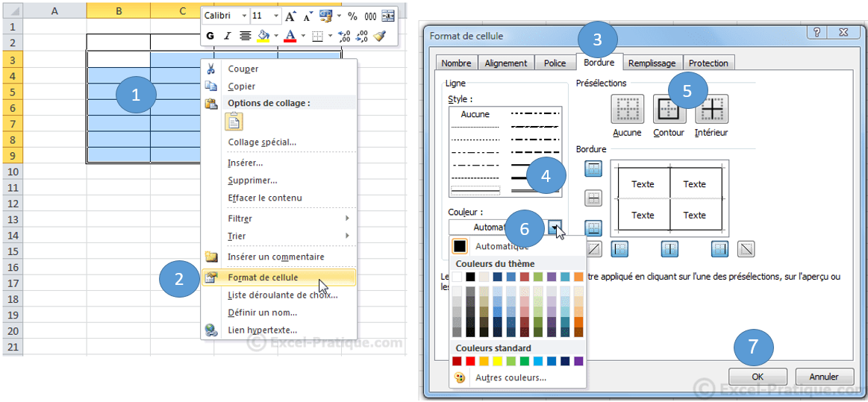Open the Couleur dropdown arrow
This screenshot has height=402, width=868.
(x=556, y=227)
